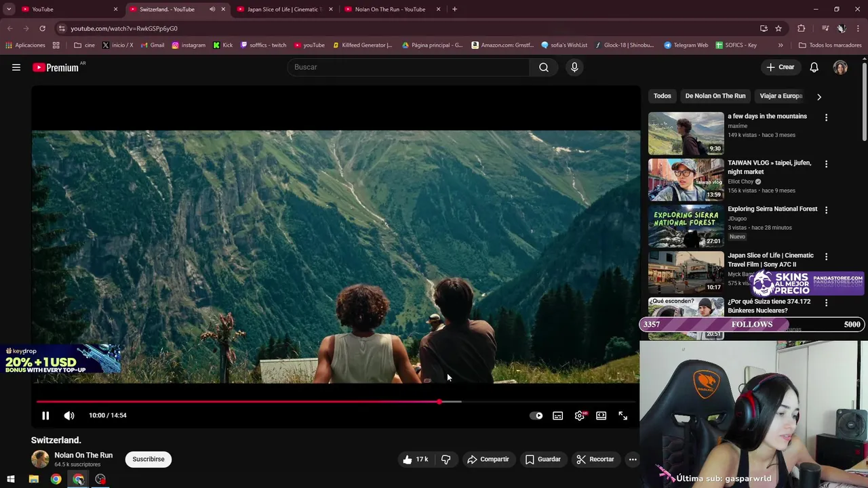Viewport: 868px width, 488px height.
Task: Pause the Switzerland video
Action: (x=45, y=415)
